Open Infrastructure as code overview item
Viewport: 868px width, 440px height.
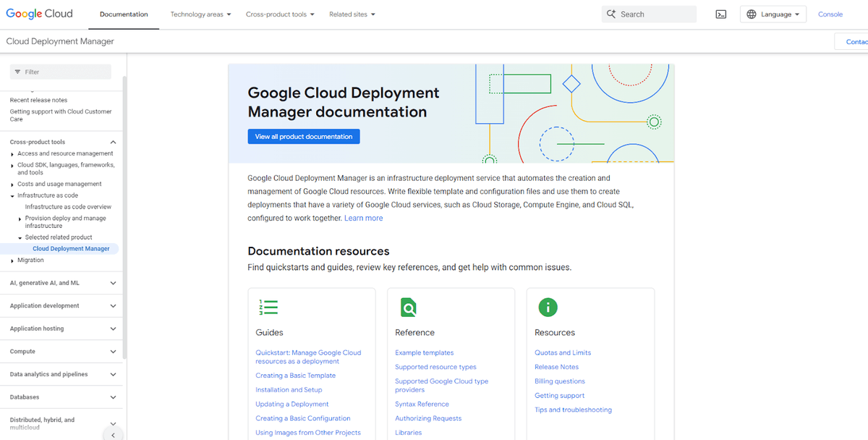click(68, 207)
